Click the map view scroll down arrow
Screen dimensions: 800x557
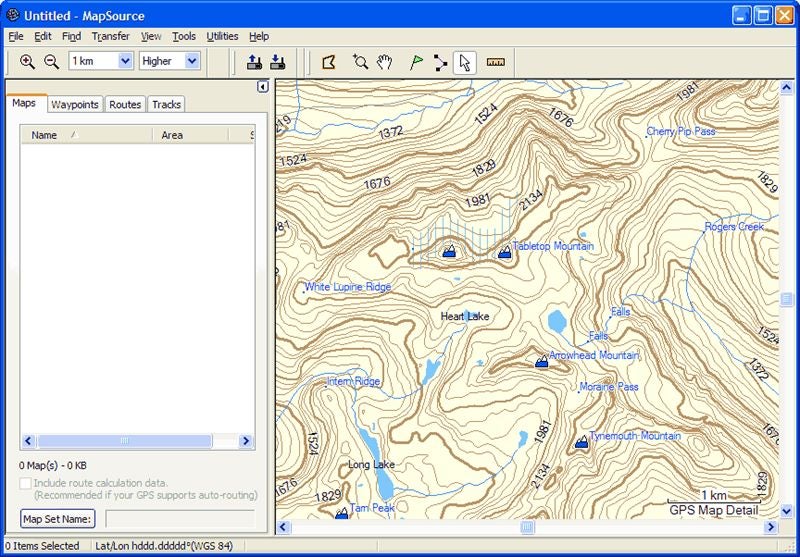(x=786, y=511)
